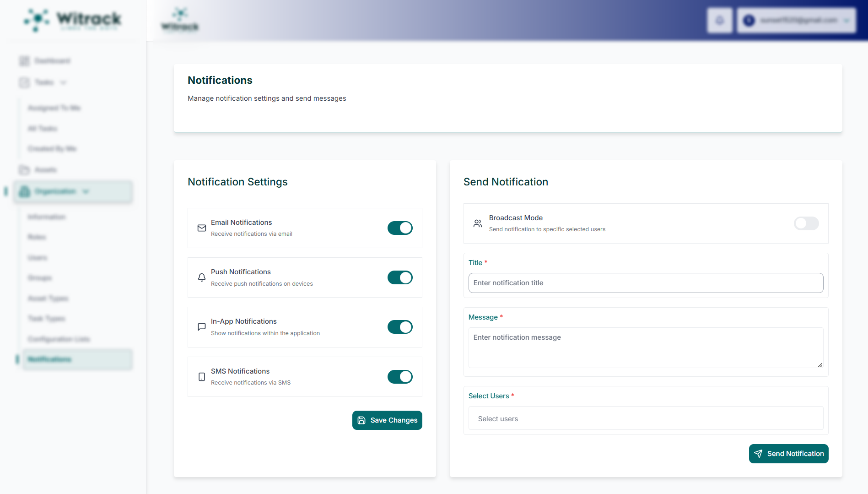Disable the Email Notifications toggle

pos(399,228)
